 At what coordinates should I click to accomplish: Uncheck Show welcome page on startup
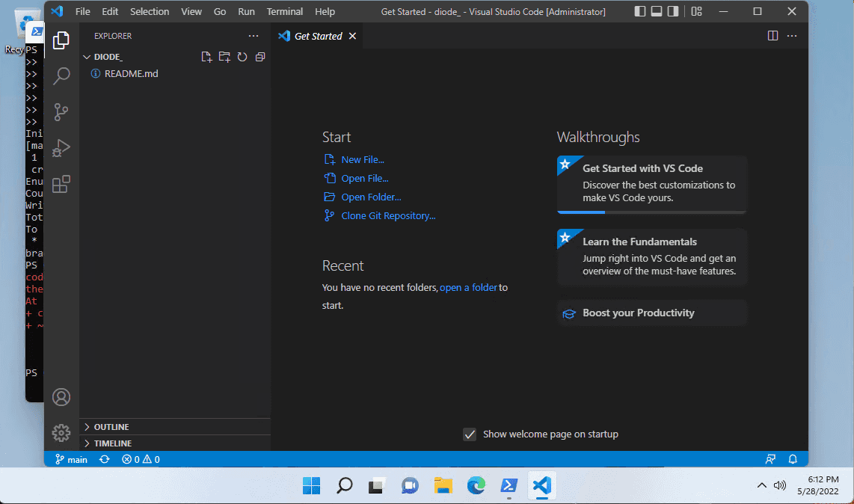point(470,434)
